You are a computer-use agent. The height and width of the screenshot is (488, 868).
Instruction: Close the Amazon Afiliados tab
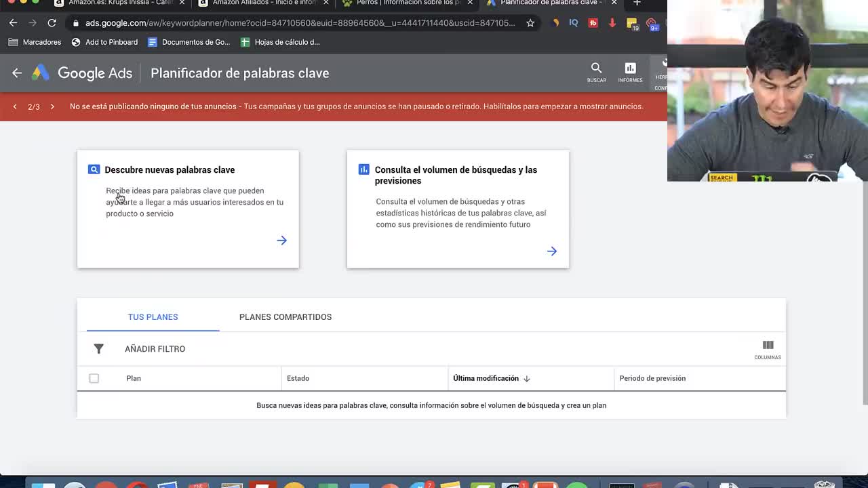pyautogui.click(x=325, y=3)
